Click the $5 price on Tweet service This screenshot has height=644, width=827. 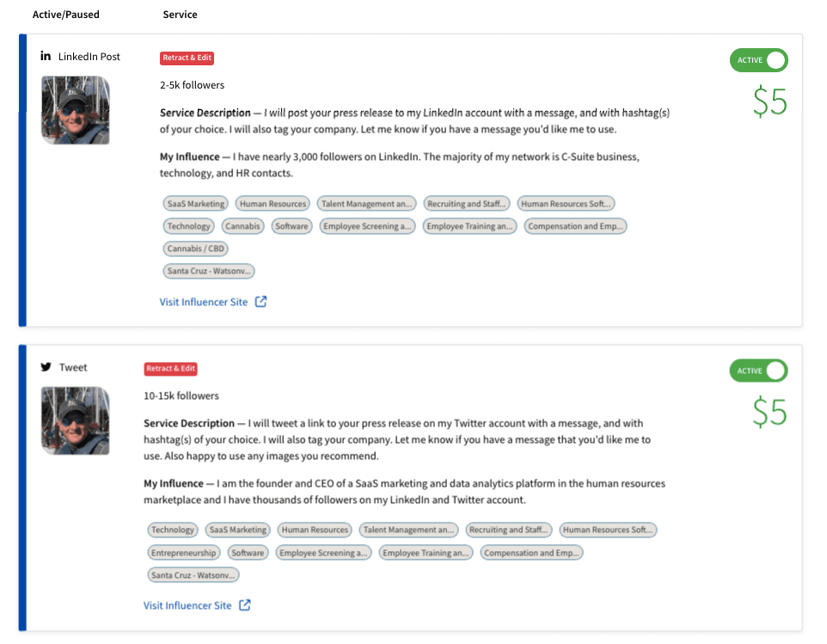click(x=769, y=413)
